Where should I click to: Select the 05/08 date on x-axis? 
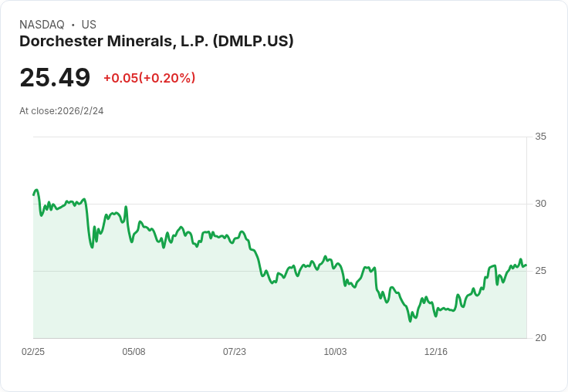pos(134,351)
